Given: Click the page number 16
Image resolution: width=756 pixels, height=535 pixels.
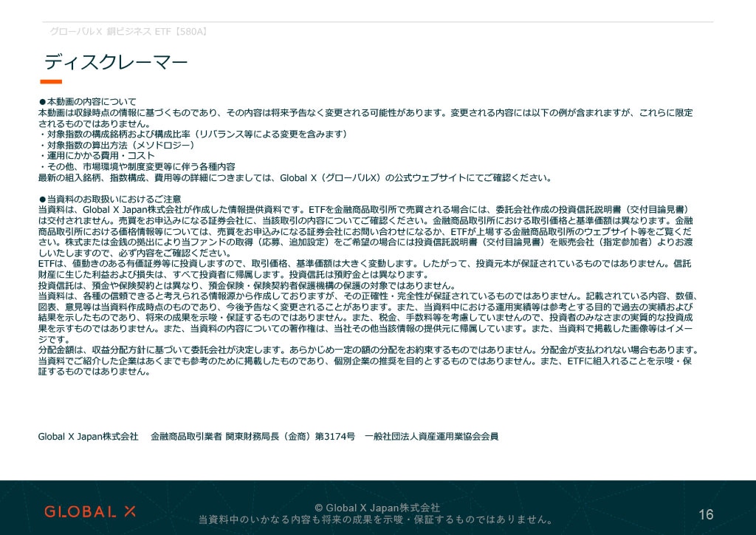Looking at the screenshot, I should point(706,515).
